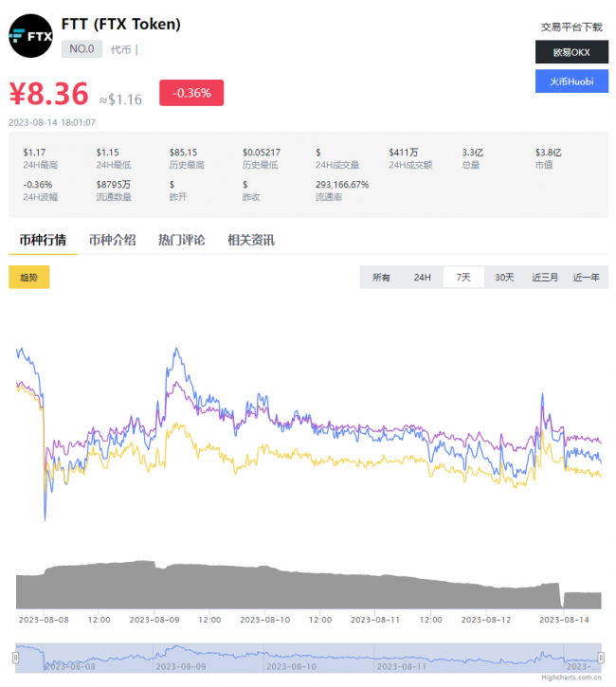Image resolution: width=616 pixels, height=687 pixels.
Task: Switch to the 币种行情 tab
Action: click(x=43, y=240)
